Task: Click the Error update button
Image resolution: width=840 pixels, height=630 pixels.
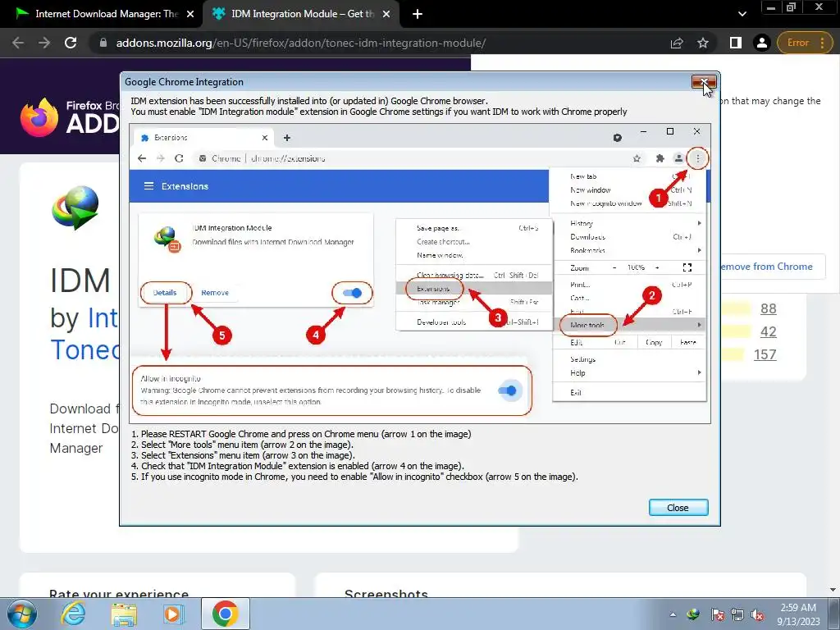Action: [797, 43]
